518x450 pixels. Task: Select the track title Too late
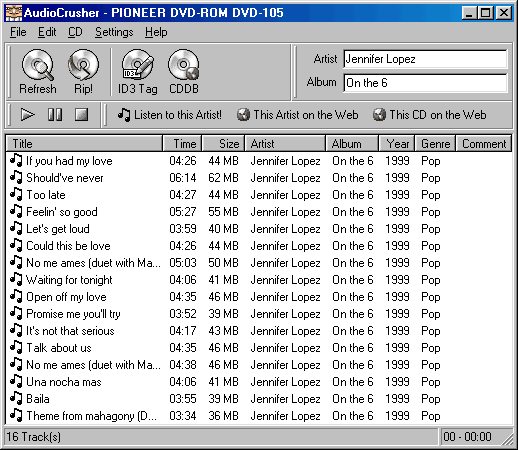46,195
